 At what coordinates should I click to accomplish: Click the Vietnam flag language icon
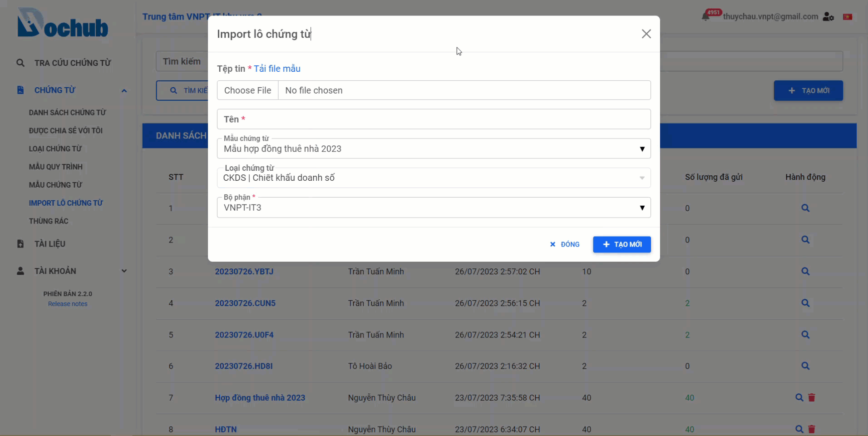click(x=848, y=17)
